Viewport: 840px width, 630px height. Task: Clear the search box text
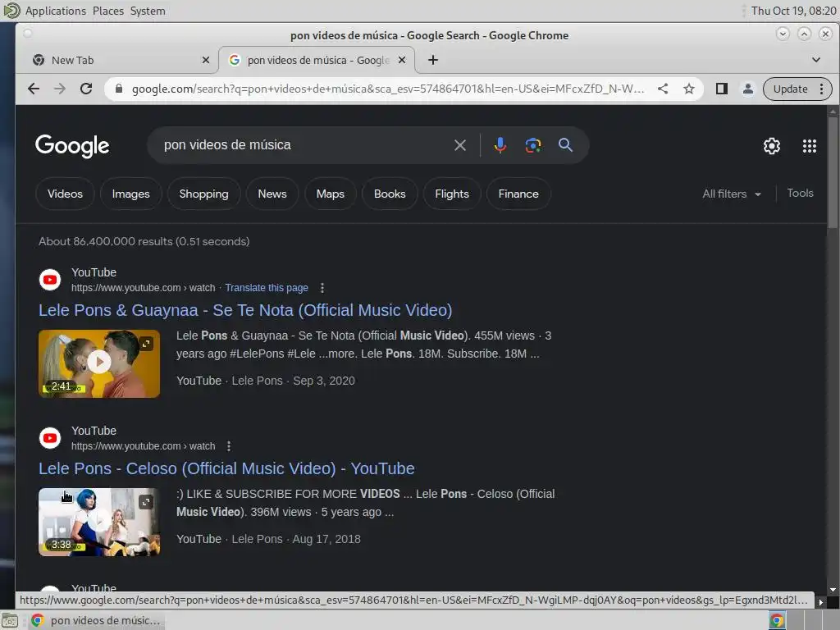459,145
